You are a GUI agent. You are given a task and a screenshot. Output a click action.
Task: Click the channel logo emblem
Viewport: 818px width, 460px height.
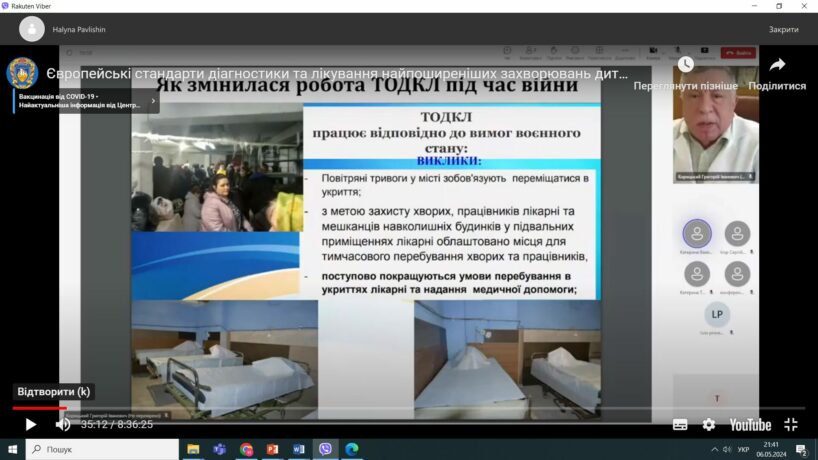click(22, 73)
